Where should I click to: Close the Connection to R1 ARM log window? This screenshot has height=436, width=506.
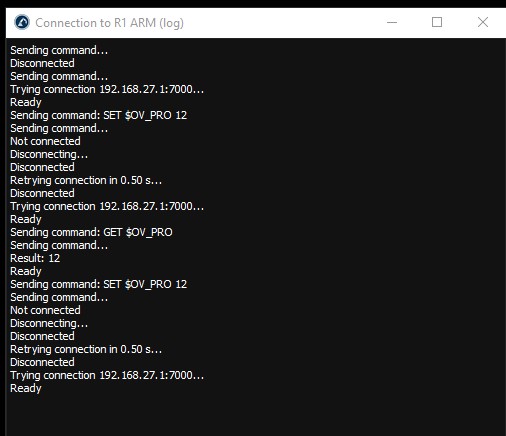[x=483, y=22]
